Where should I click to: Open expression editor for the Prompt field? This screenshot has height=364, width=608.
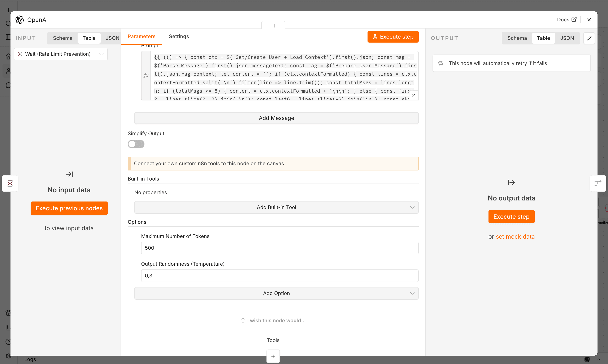click(413, 95)
